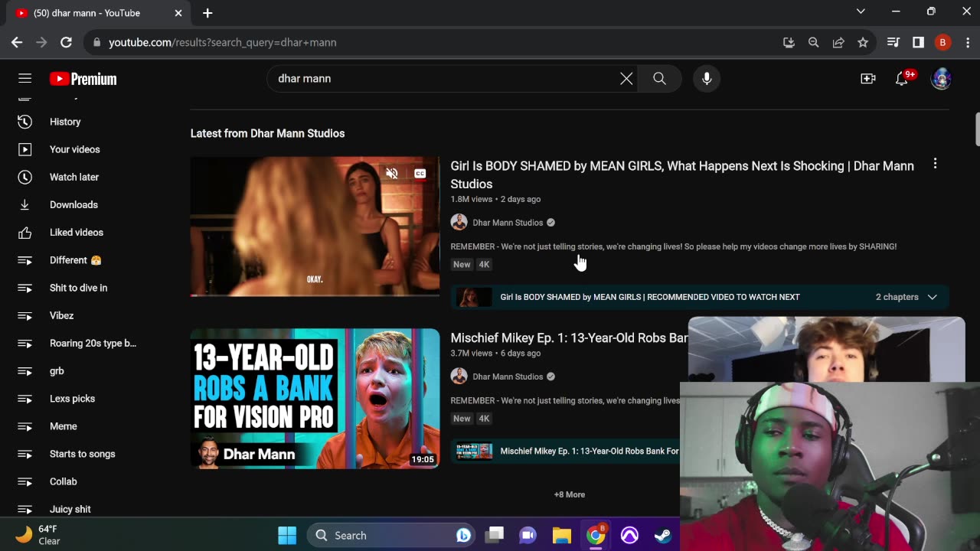Visit Dhar Mann Studios channel under first video
Image resolution: width=980 pixels, height=551 pixels.
pyautogui.click(x=508, y=223)
